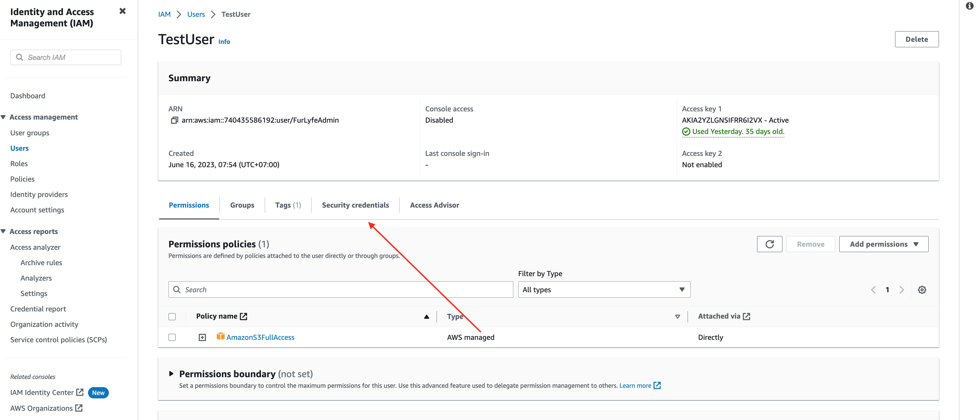The height and width of the screenshot is (420, 980).
Task: Open the table preferences gear icon
Action: click(x=922, y=290)
